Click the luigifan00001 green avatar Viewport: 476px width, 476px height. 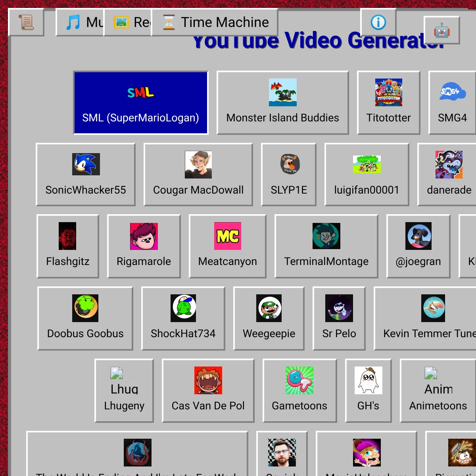[x=367, y=164]
